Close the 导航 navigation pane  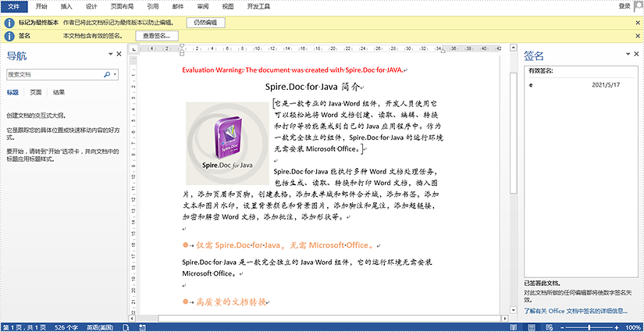click(119, 54)
